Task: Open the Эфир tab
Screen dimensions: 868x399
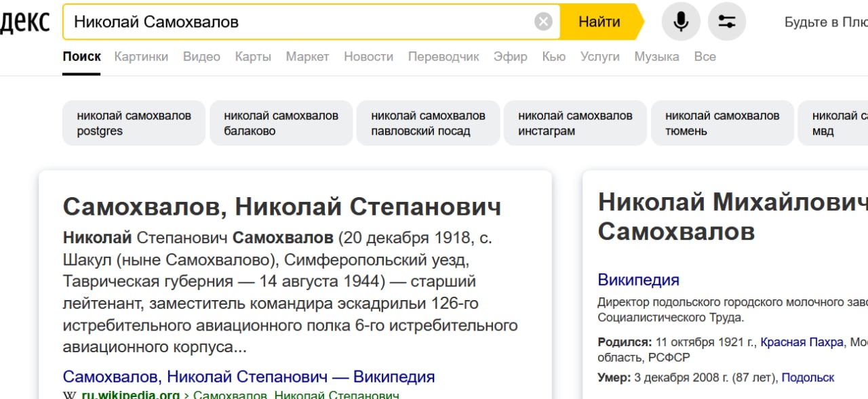Action: pos(510,57)
